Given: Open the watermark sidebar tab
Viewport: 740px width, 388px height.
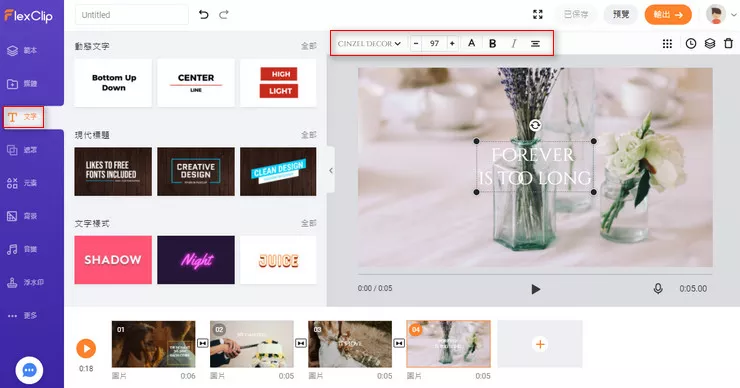Looking at the screenshot, I should point(25,282).
